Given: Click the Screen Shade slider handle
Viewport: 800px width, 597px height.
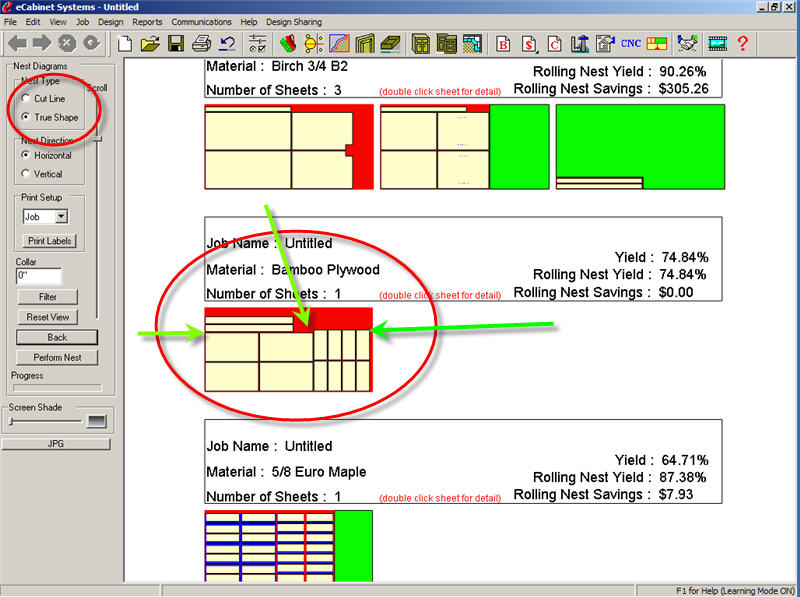Looking at the screenshot, I should pos(11,421).
